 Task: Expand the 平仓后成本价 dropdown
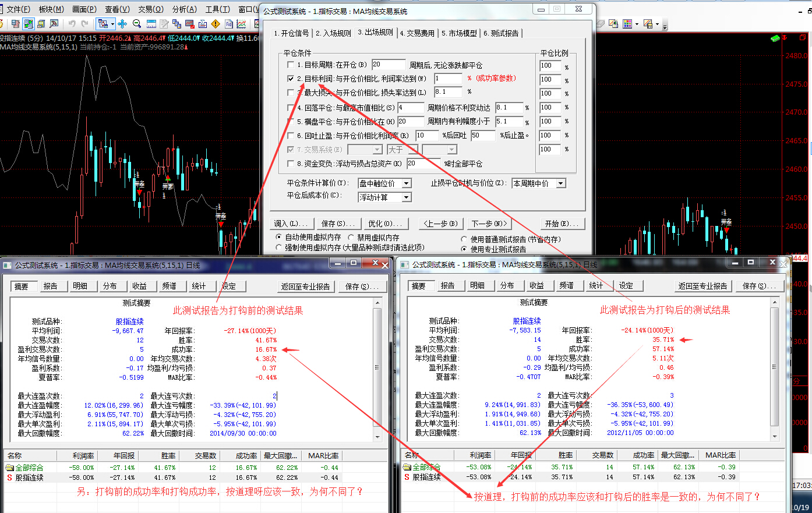pos(407,197)
